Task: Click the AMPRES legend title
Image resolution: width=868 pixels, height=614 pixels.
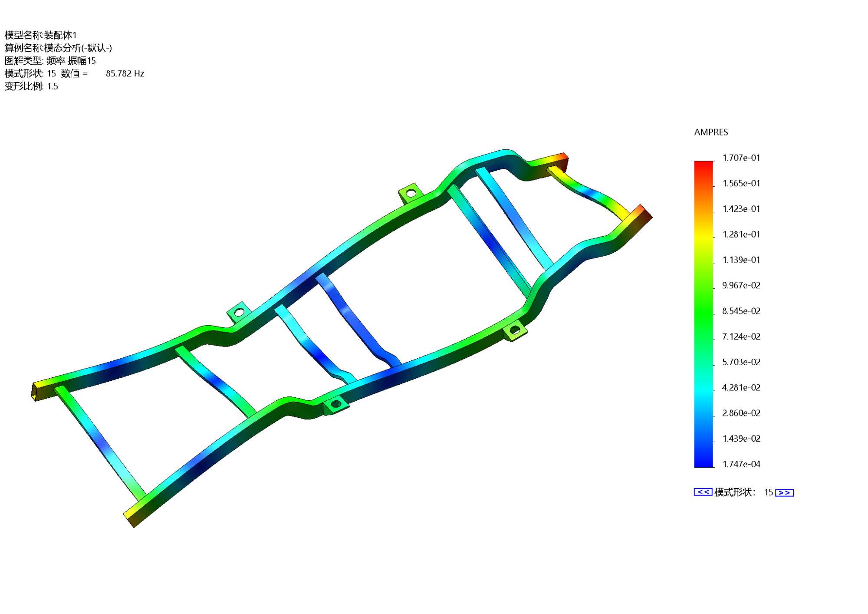Action: point(711,132)
